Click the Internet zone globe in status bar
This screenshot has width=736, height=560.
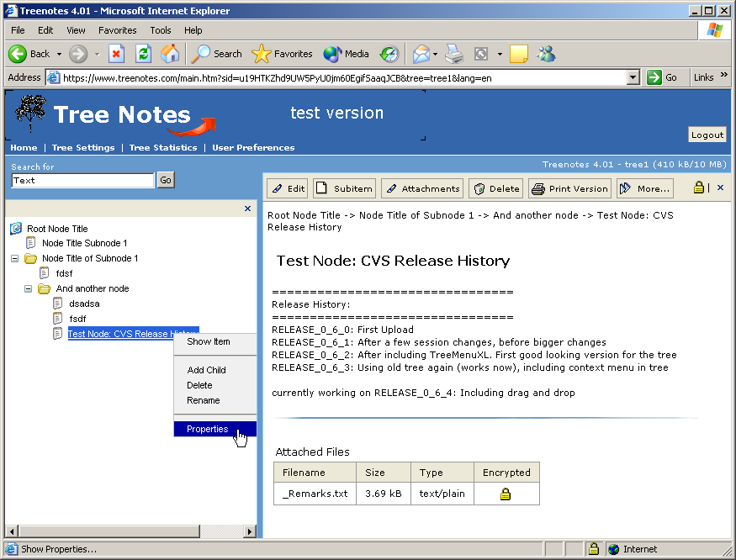point(613,549)
